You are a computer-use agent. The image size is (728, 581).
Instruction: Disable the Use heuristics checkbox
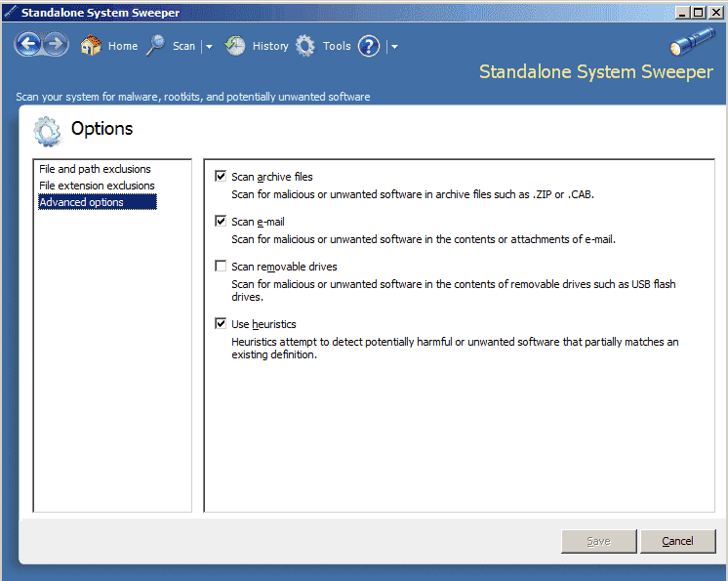tap(221, 323)
